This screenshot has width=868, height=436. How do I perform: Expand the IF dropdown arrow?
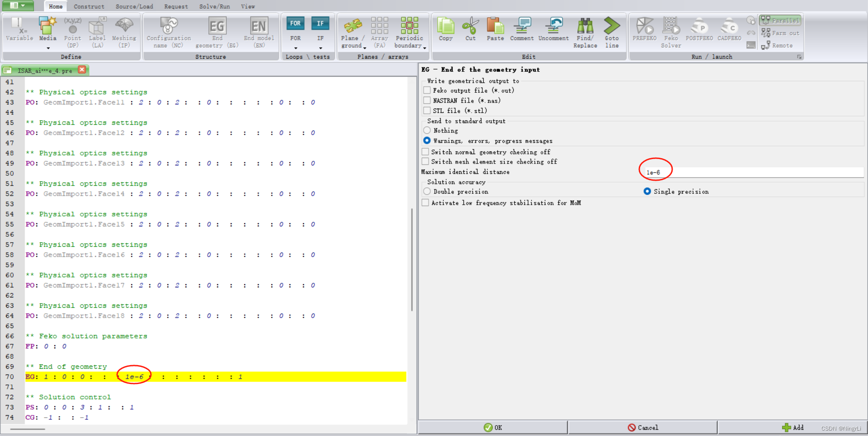point(321,48)
